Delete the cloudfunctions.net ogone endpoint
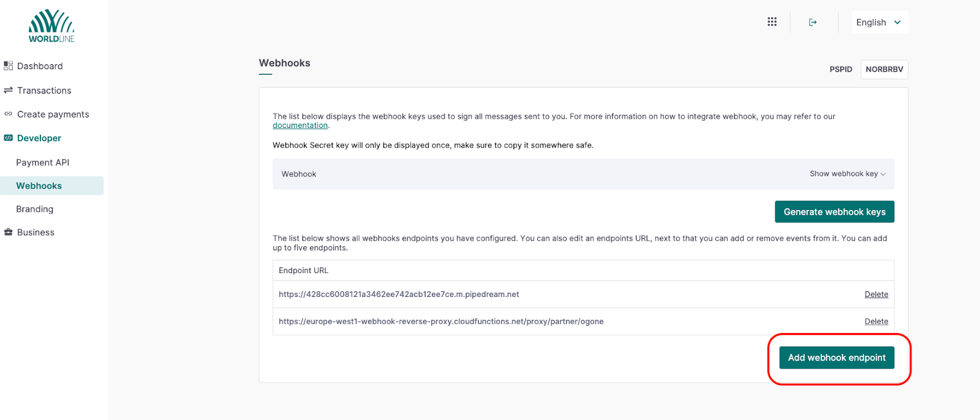 [876, 321]
